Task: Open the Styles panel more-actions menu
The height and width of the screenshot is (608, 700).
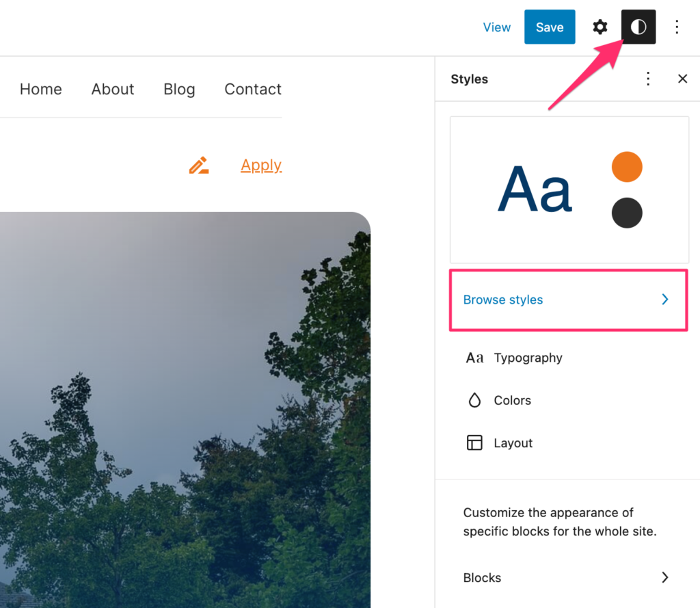Action: pos(648,79)
